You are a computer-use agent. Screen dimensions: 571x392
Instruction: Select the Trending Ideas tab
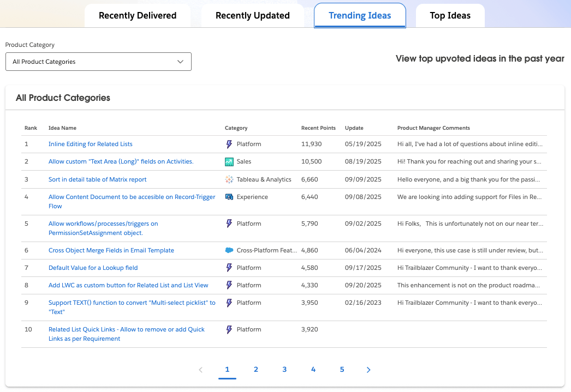pos(360,16)
